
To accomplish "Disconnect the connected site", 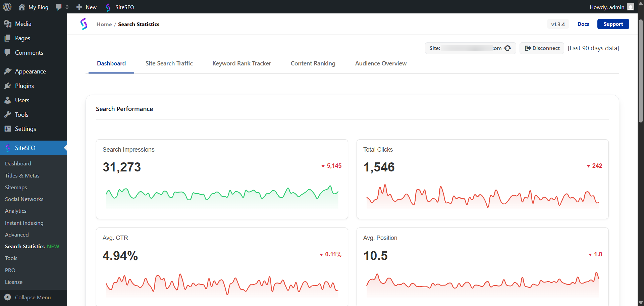I will [x=541, y=48].
